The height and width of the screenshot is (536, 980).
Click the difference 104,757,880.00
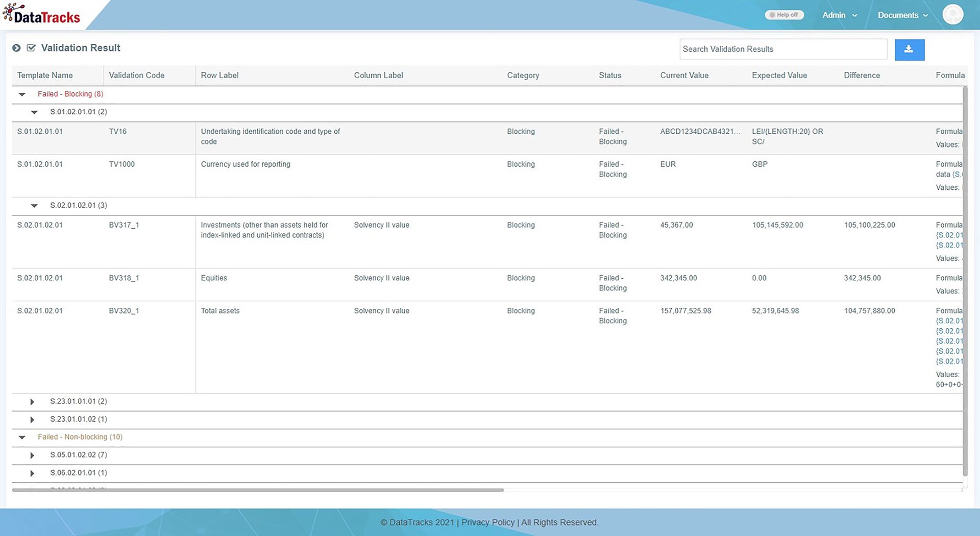click(x=869, y=310)
